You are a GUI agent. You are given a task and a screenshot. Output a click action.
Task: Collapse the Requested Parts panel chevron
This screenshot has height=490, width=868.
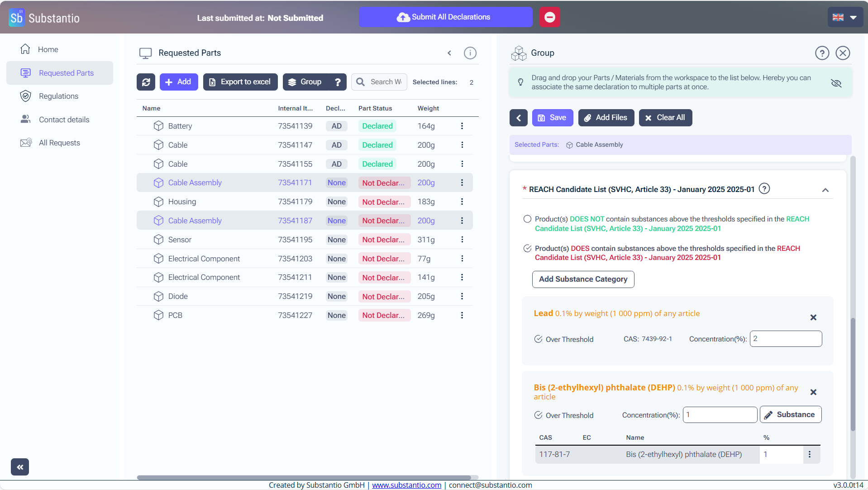click(449, 53)
